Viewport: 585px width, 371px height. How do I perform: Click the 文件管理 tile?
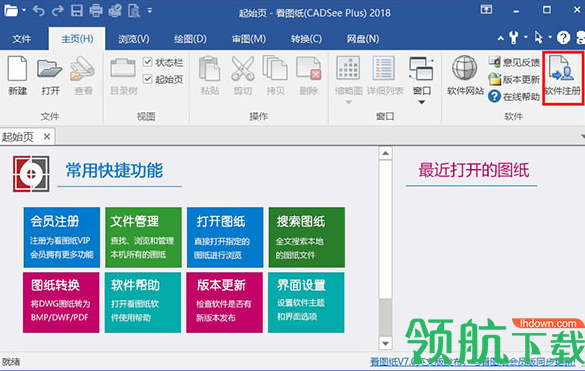pyautogui.click(x=143, y=237)
